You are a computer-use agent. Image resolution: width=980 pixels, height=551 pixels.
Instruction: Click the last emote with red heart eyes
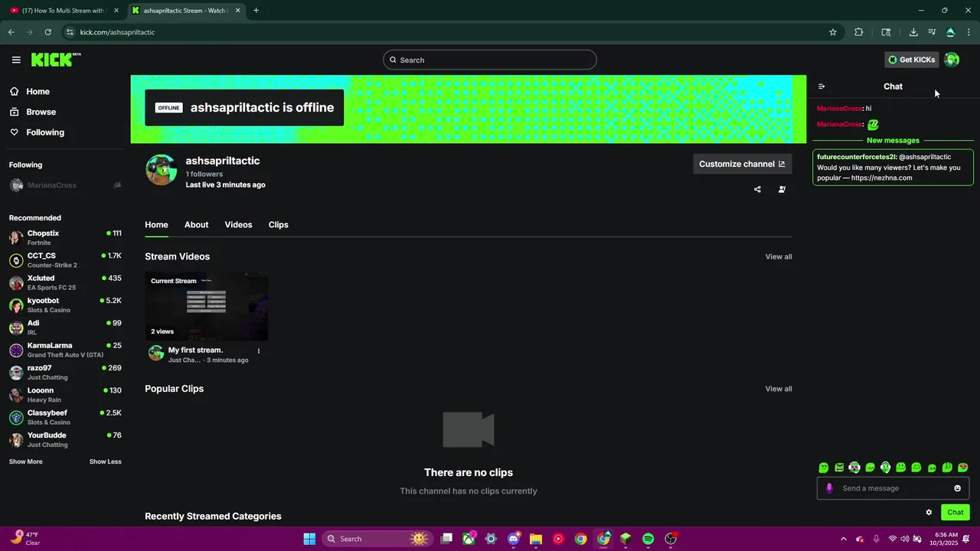(963, 468)
